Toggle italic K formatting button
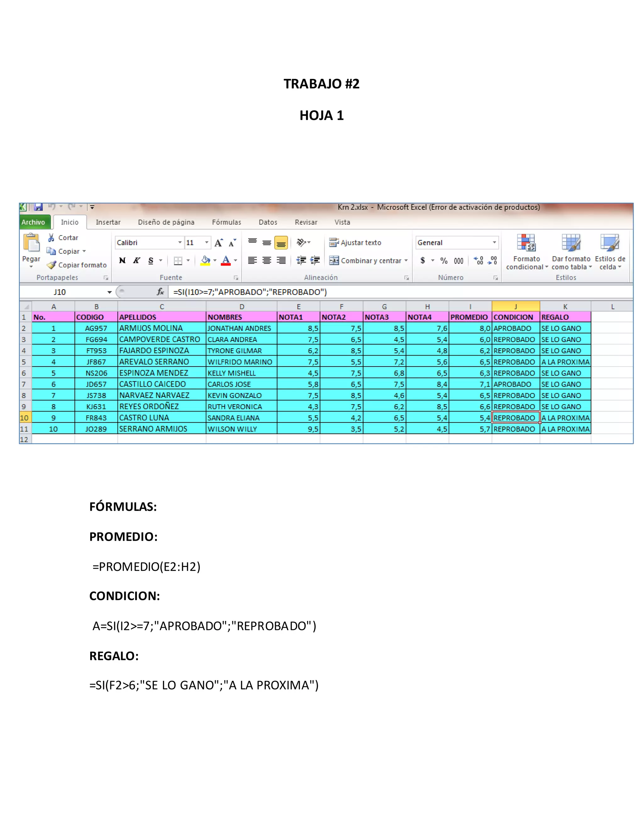Screen dimensions: 644x833 coord(136,261)
